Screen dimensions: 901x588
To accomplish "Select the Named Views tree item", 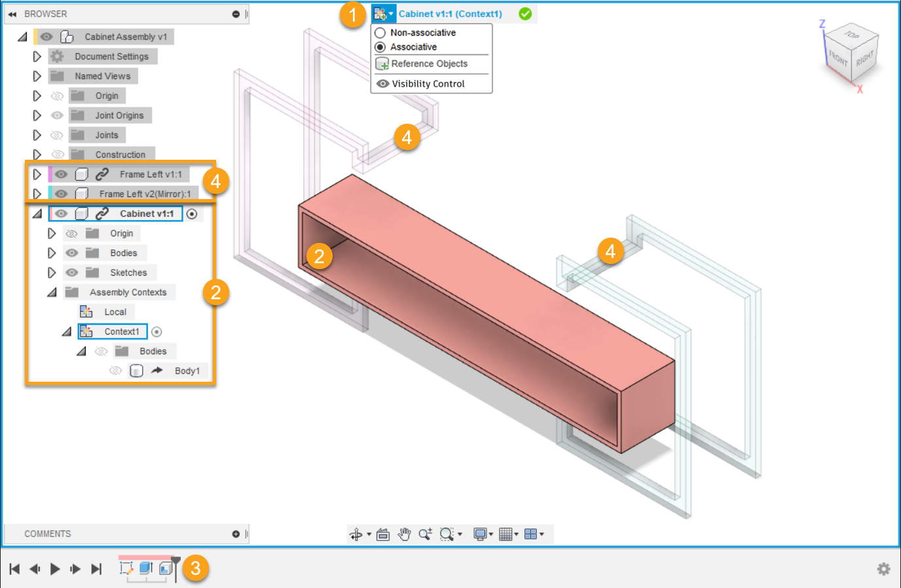I will coord(102,76).
